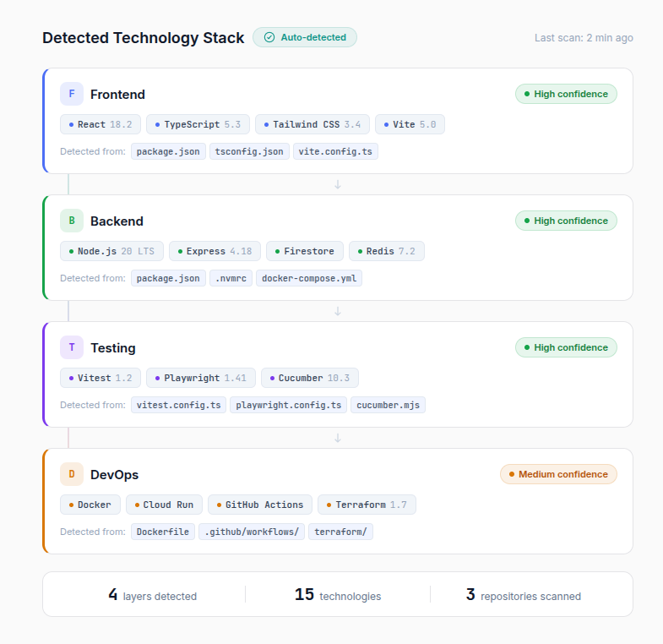The height and width of the screenshot is (644, 663).
Task: Select the Cucumber 10.3 chip
Action: pos(309,378)
